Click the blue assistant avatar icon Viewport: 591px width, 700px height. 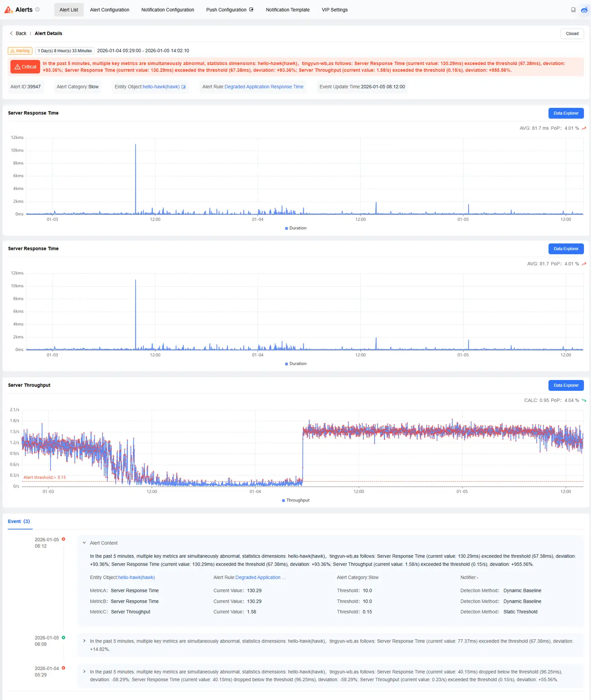click(584, 10)
